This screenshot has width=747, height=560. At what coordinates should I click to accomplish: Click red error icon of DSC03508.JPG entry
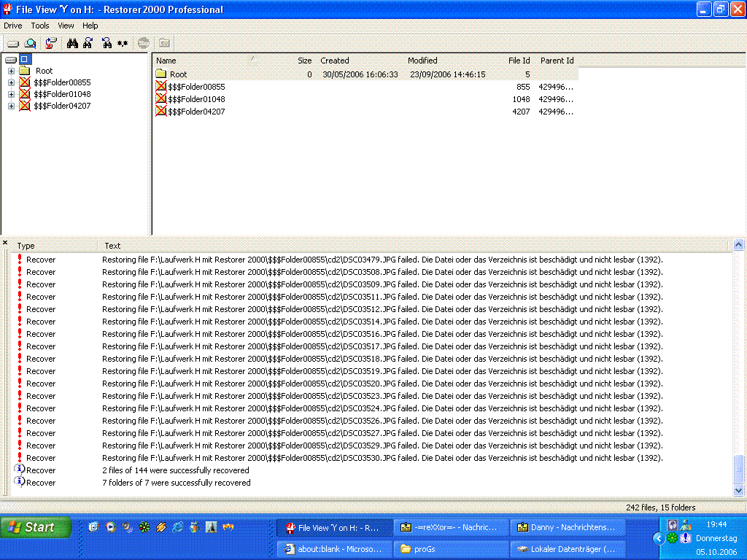tap(20, 271)
